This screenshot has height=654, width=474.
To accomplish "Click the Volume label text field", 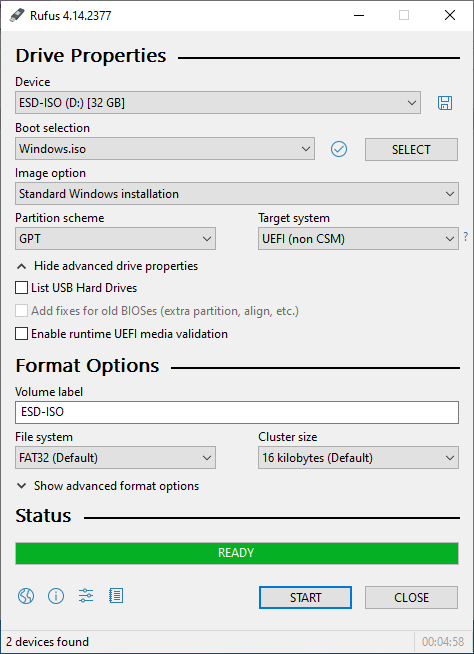I will [237, 412].
